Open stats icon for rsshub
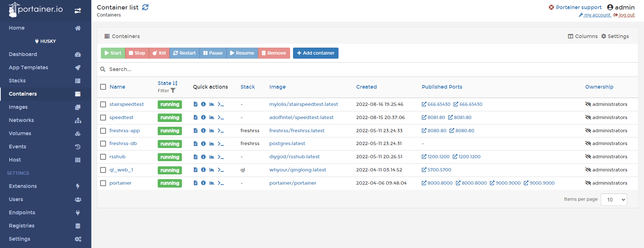The image size is (644, 248). coord(212,157)
